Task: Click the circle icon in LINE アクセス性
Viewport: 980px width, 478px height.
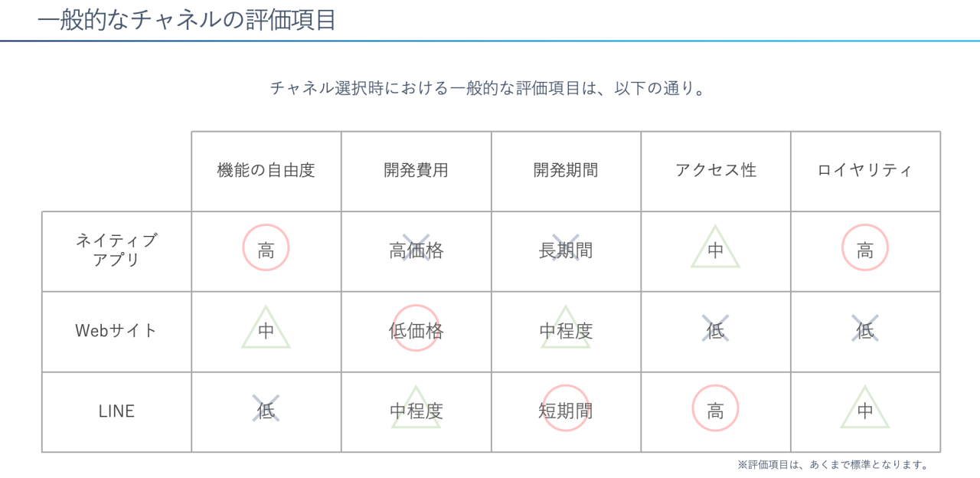Action: [715, 408]
